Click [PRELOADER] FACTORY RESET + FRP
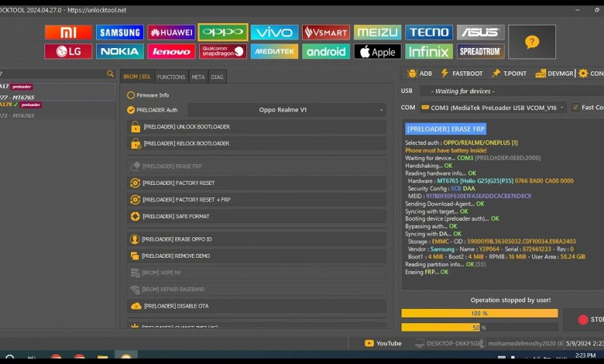Image resolution: width=604 pixels, height=364 pixels. click(x=256, y=200)
